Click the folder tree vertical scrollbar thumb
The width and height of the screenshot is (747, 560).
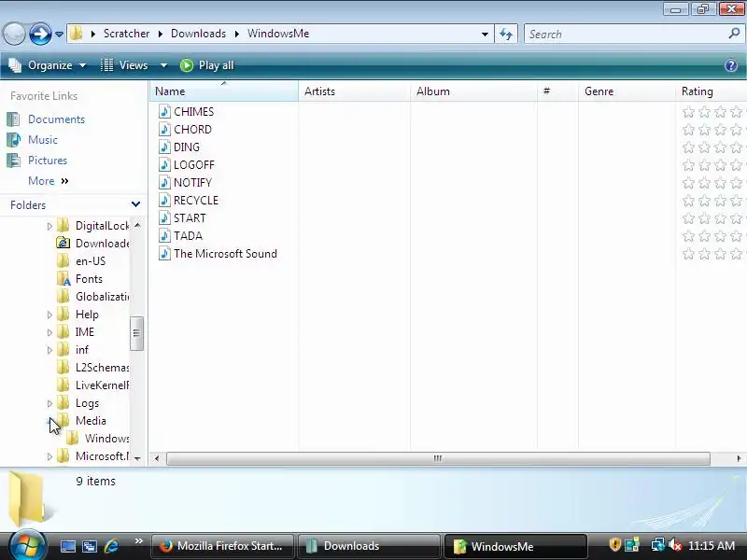click(x=136, y=333)
